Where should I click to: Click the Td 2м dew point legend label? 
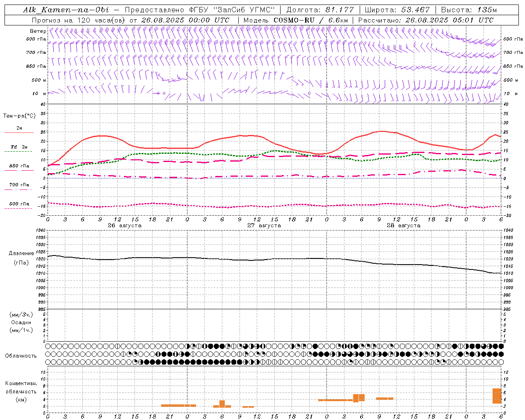click(x=19, y=147)
